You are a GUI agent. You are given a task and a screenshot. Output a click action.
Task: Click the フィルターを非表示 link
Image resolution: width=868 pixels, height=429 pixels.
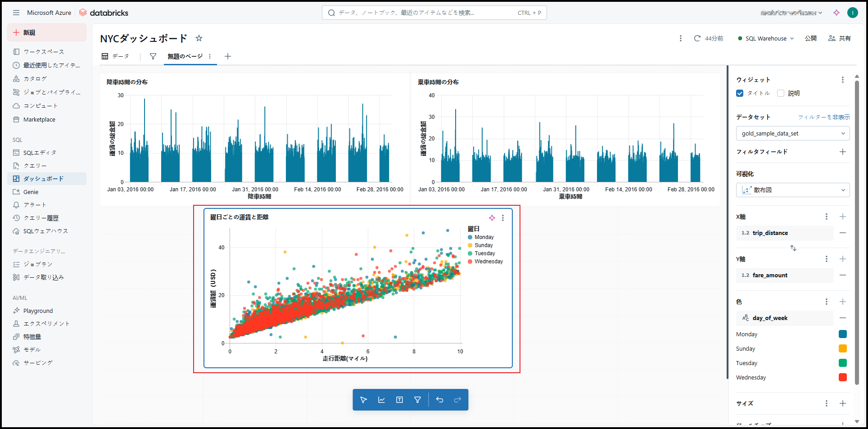823,117
